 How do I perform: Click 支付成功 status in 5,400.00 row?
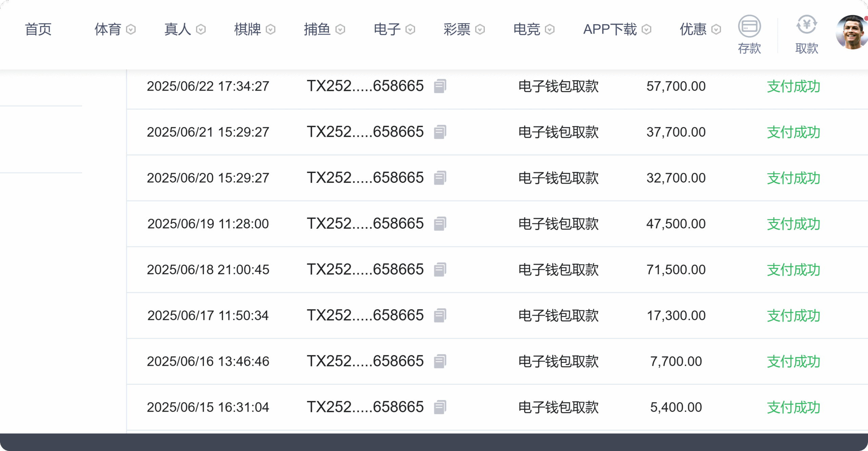tap(793, 407)
